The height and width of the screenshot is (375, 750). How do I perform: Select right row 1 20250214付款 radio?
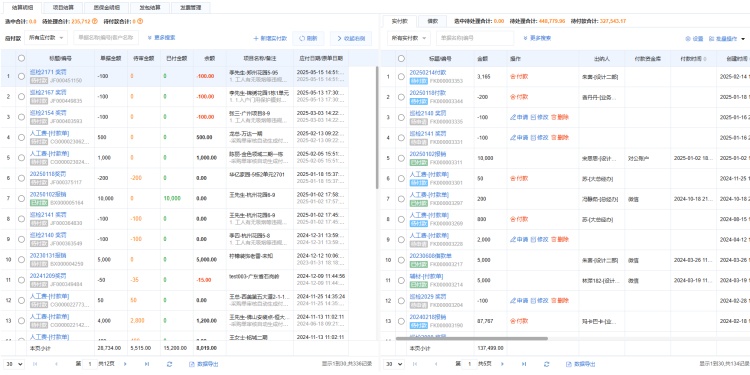click(x=401, y=77)
